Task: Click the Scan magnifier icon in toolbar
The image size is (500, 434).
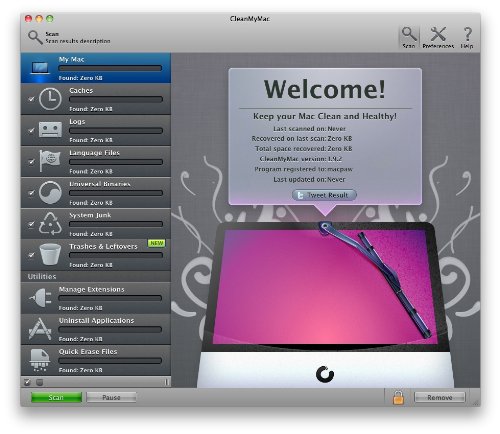Action: pyautogui.click(x=409, y=34)
